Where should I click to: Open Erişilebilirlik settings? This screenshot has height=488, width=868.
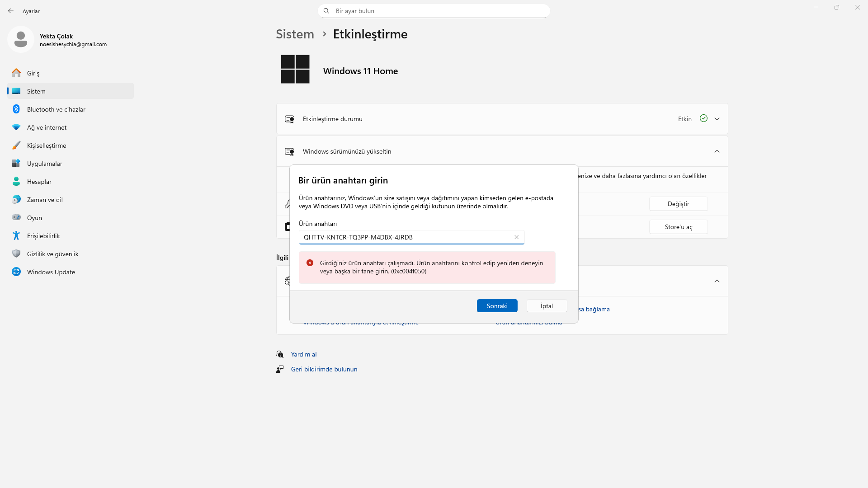coord(71,235)
